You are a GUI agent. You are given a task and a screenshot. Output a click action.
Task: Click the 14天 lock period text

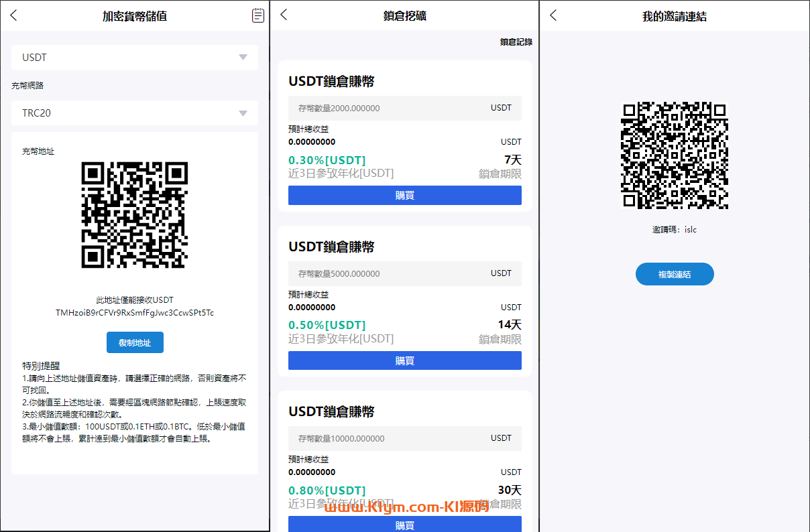pyautogui.click(x=510, y=325)
